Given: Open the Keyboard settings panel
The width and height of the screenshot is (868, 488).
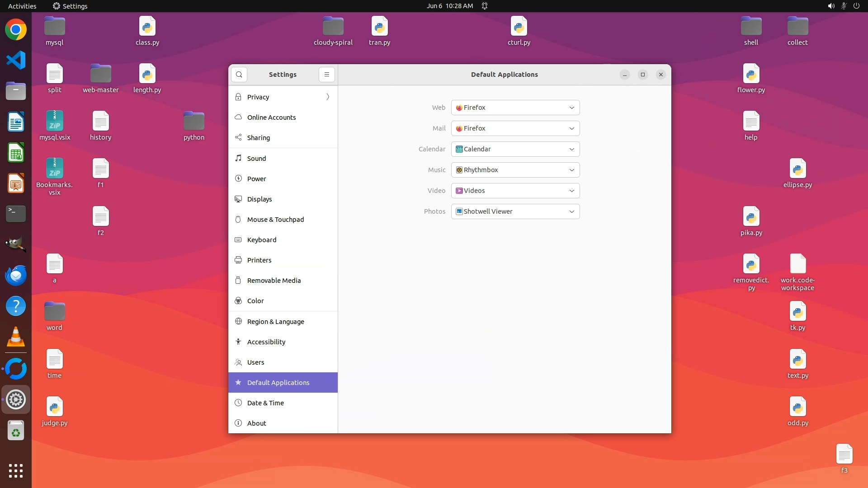Looking at the screenshot, I should pyautogui.click(x=283, y=240).
